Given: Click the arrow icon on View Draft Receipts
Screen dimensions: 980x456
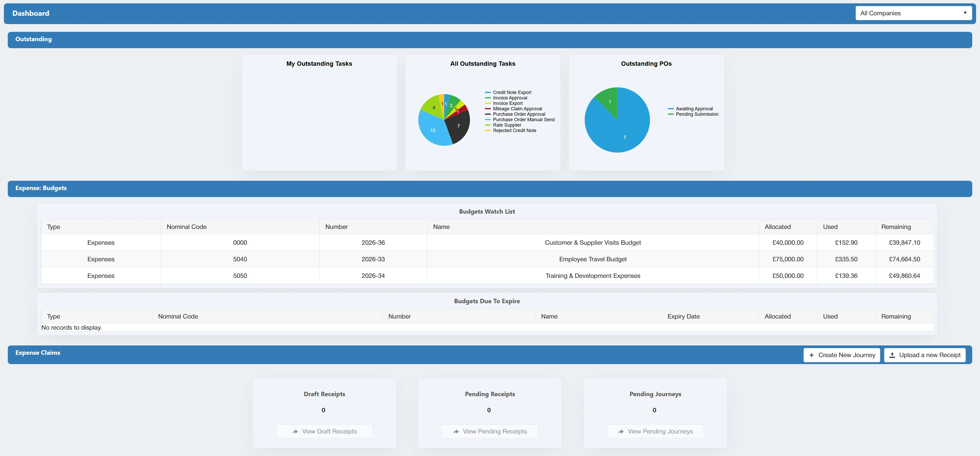Looking at the screenshot, I should click(295, 431).
